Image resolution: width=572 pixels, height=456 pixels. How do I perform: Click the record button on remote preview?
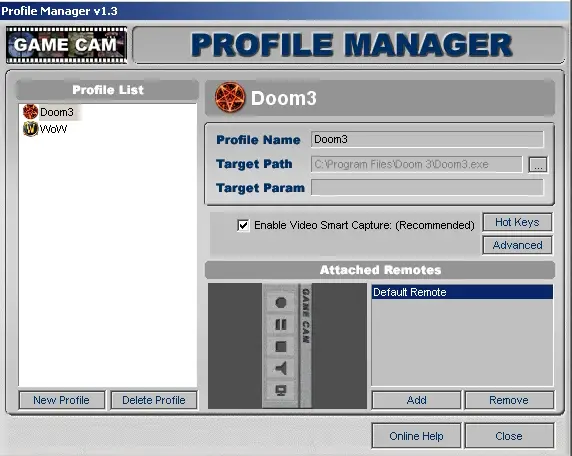coord(280,302)
